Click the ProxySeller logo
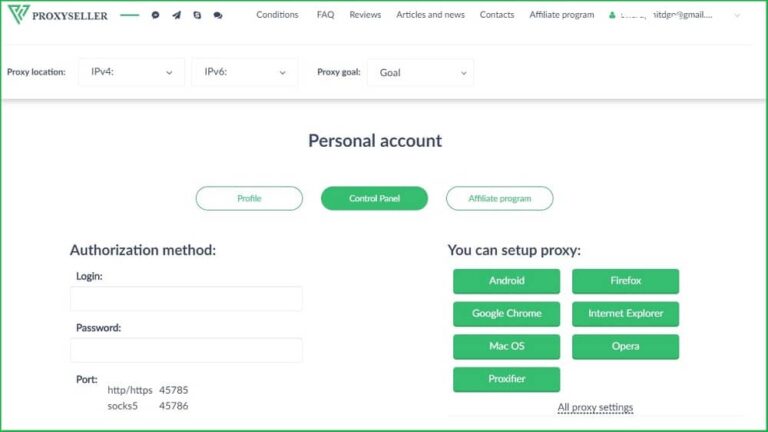This screenshot has width=768, height=432. tap(57, 15)
